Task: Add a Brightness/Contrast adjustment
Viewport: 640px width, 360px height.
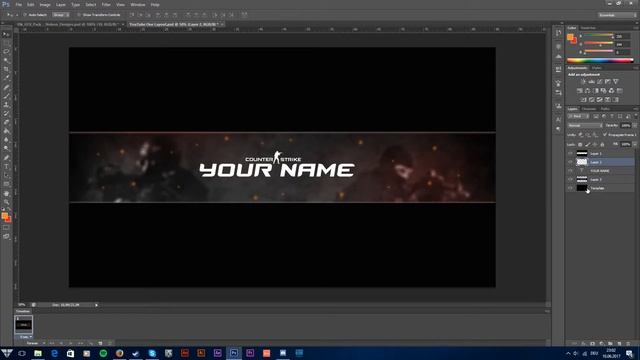Action: [583, 82]
